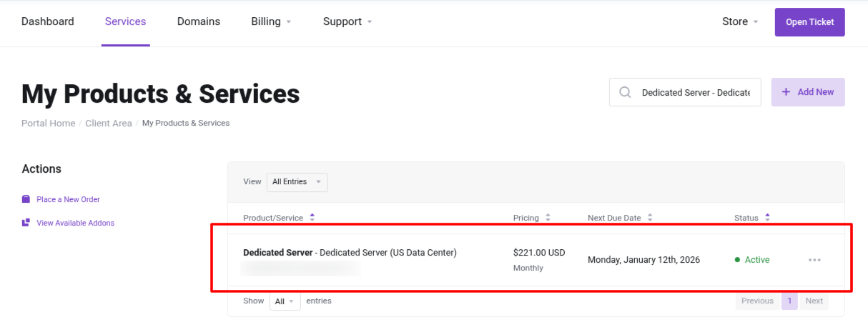Click the Open Ticket button

pyautogui.click(x=810, y=22)
